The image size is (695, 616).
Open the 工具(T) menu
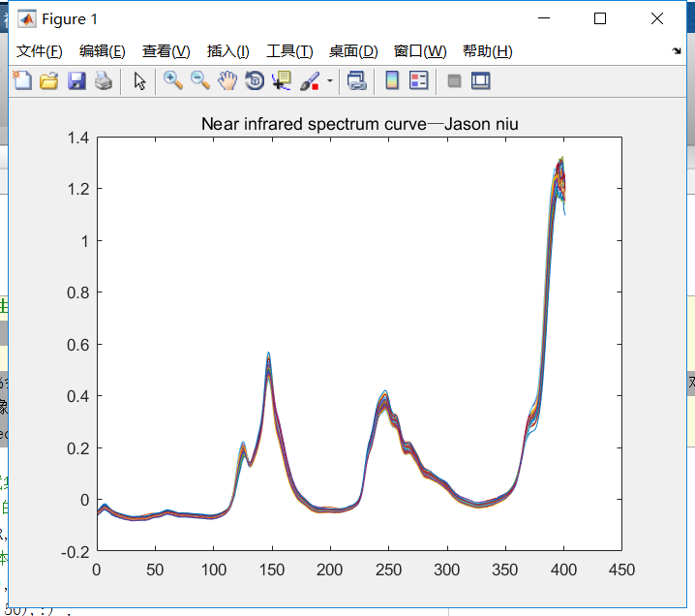[x=289, y=51]
